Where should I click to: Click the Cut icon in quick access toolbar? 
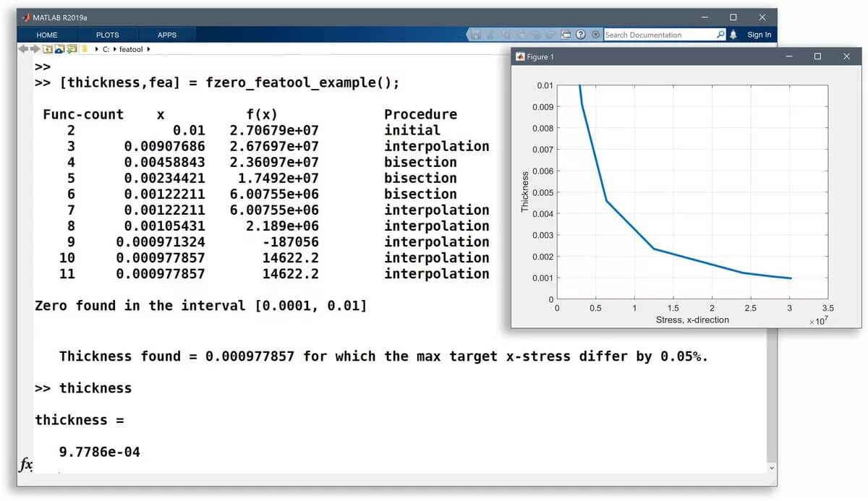[x=490, y=35]
